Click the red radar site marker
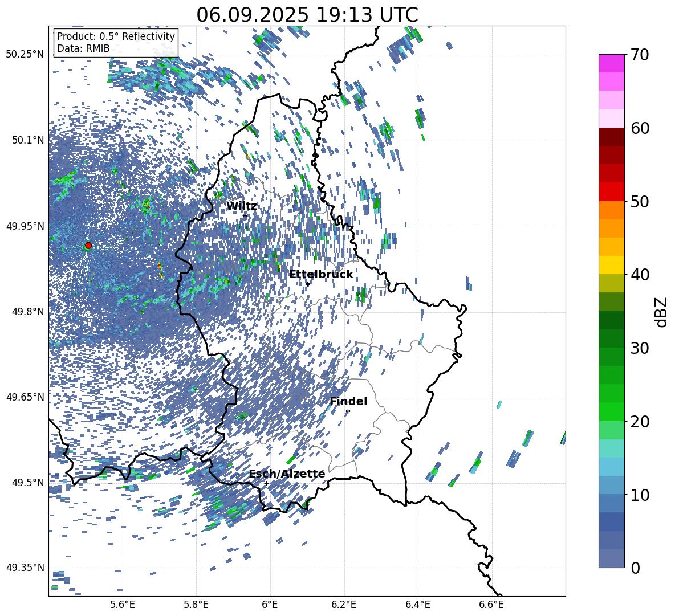 tap(88, 246)
